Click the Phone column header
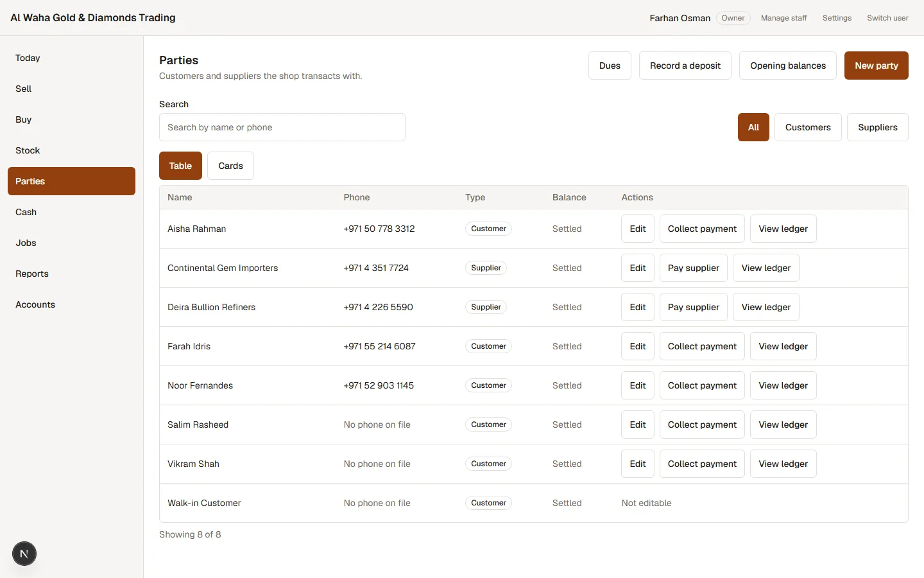Image resolution: width=924 pixels, height=578 pixels. (357, 197)
